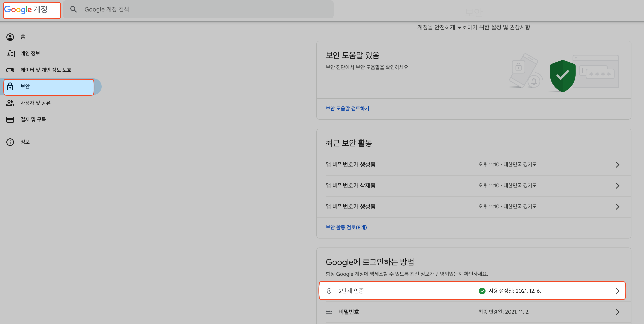Click 보안 도움말 검토하기 link
644x324 pixels.
click(347, 109)
